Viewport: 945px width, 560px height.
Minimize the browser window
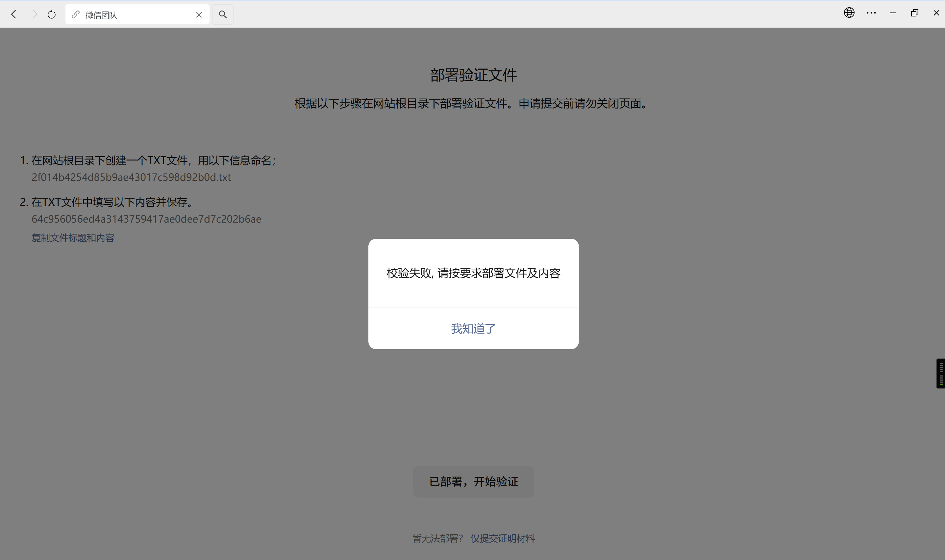[x=893, y=13]
